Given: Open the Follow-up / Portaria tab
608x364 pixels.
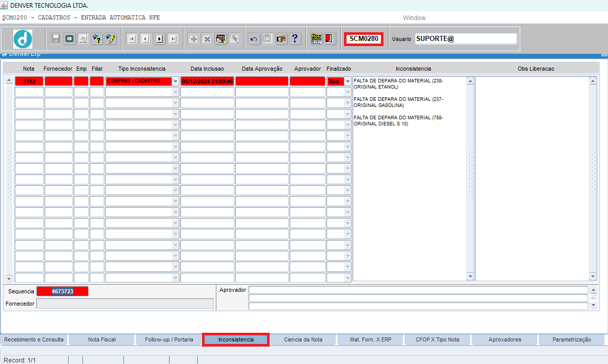Looking at the screenshot, I should [x=169, y=339].
